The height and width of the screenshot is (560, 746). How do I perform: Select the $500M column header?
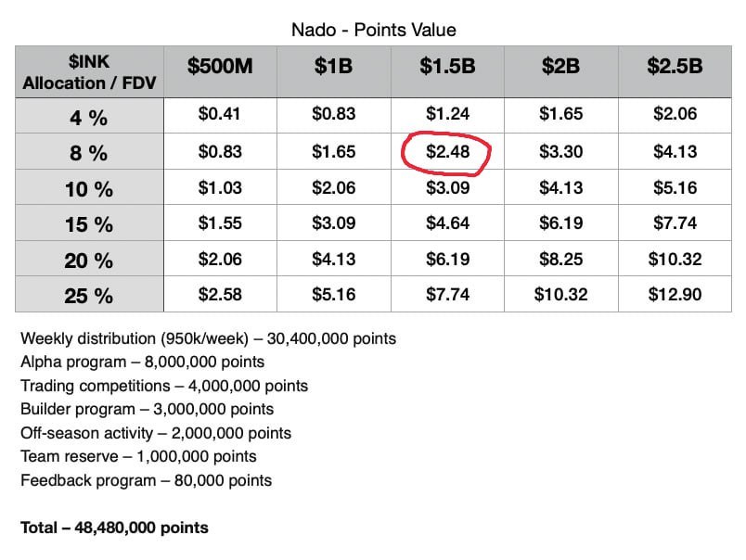(220, 66)
